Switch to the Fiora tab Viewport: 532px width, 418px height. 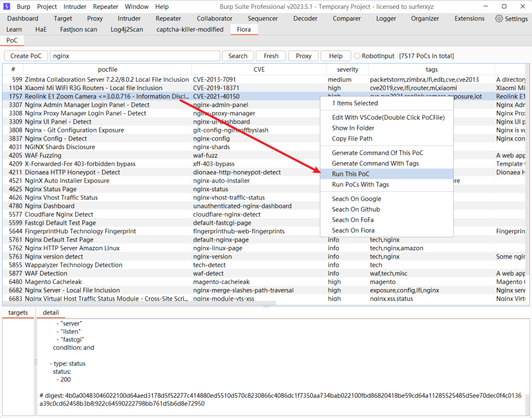pos(244,30)
